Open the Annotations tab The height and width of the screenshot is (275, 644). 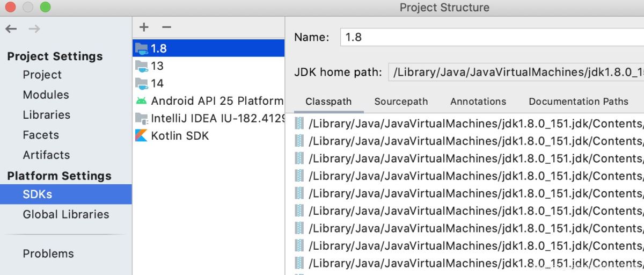click(x=478, y=102)
